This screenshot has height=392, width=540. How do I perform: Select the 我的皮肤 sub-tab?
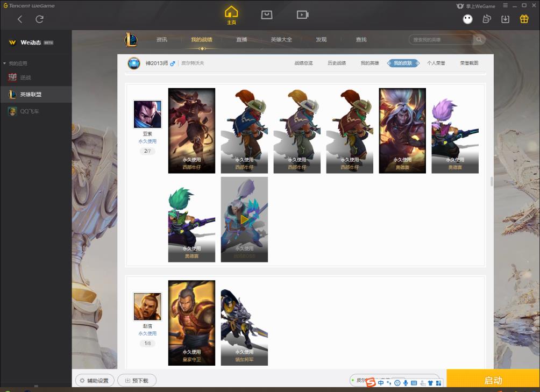point(403,63)
